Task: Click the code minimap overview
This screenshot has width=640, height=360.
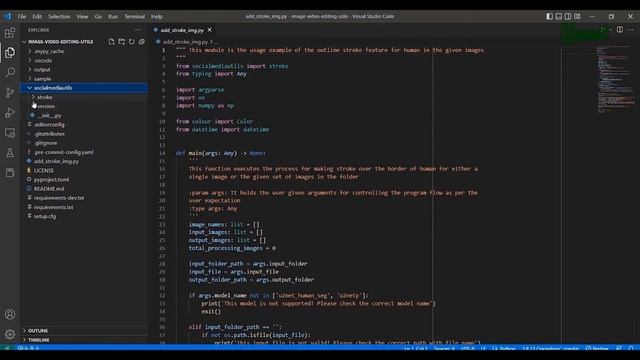Action: [615, 80]
